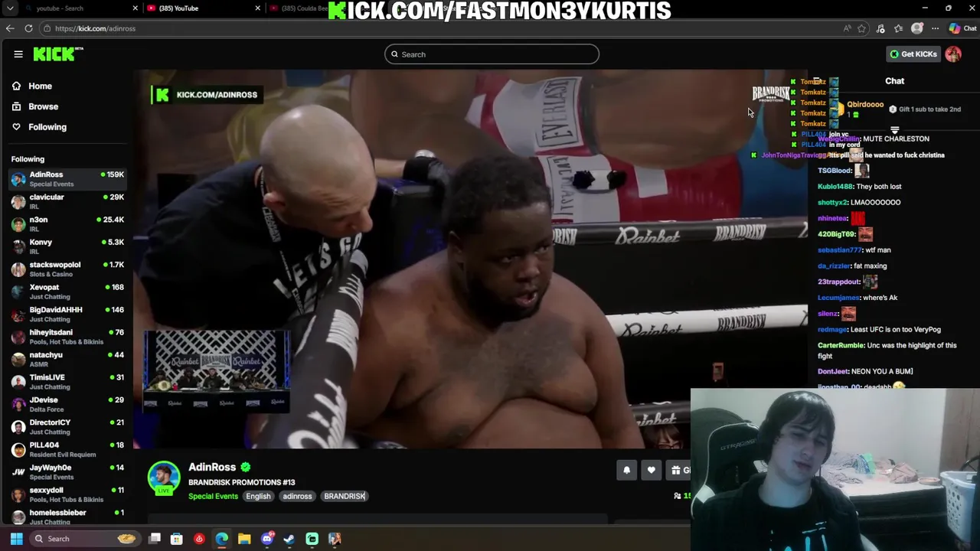
Task: Open Discord from the taskbar
Action: click(x=266, y=539)
